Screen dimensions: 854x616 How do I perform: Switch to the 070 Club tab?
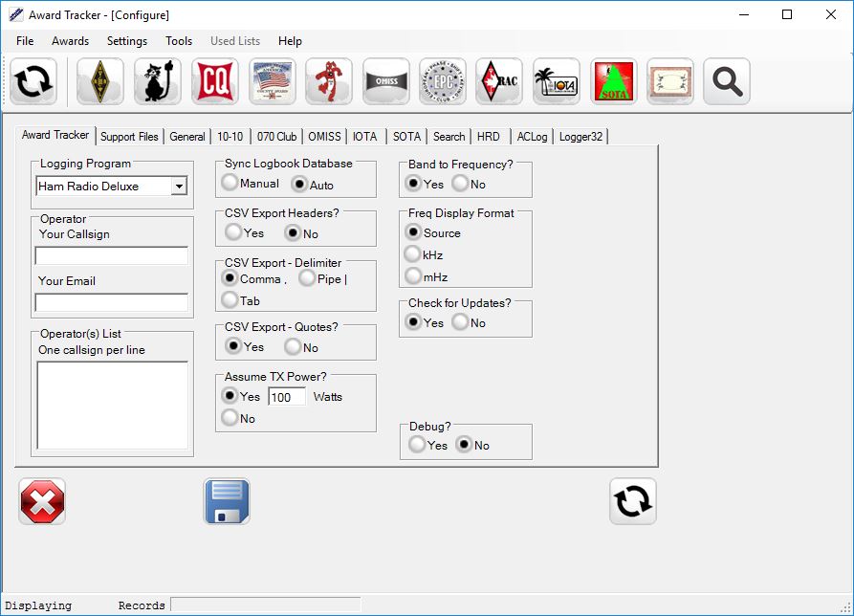[276, 136]
